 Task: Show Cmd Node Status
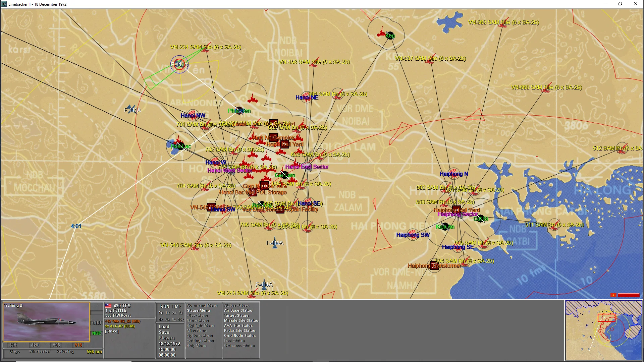240,336
